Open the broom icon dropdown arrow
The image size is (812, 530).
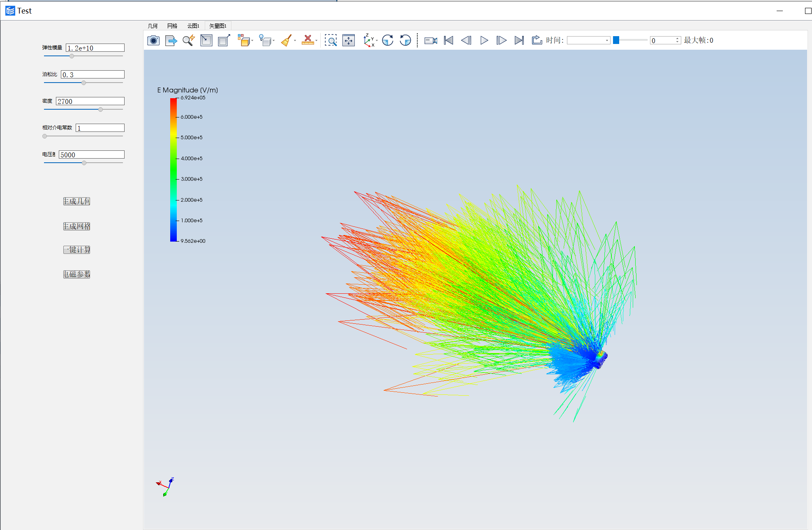pos(295,41)
